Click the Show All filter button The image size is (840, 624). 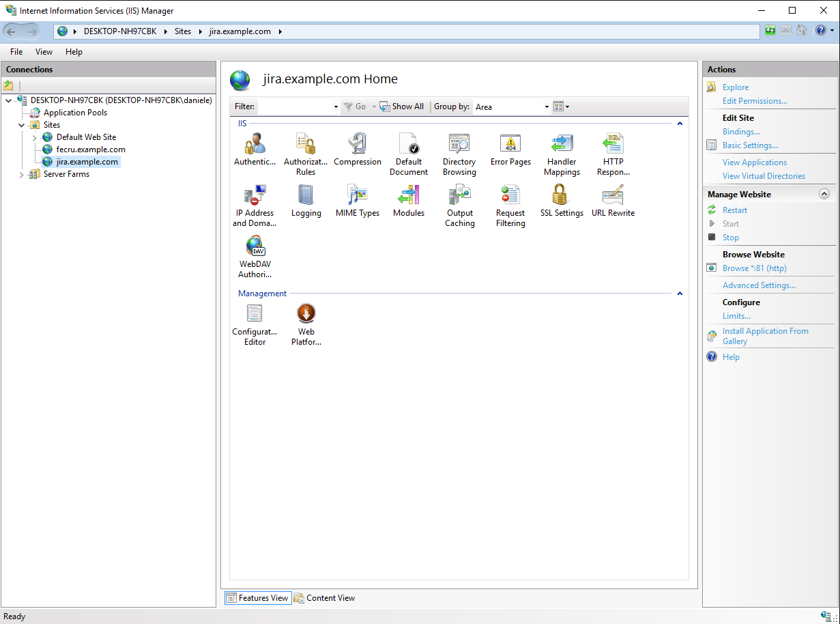402,107
